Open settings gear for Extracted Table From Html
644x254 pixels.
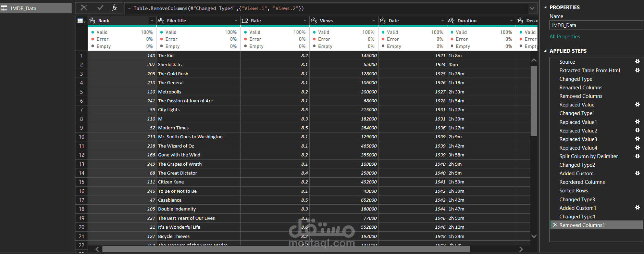coord(637,70)
